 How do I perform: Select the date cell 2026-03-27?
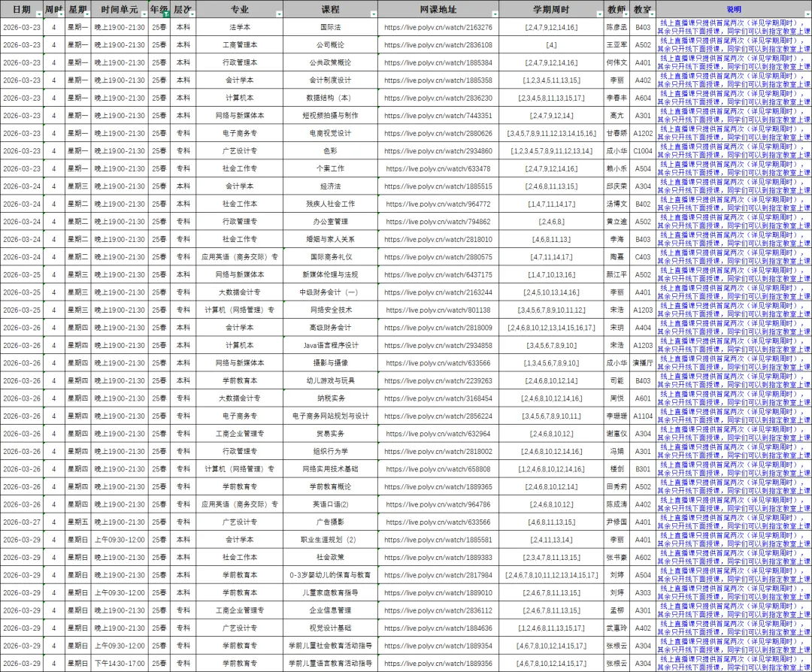[22, 522]
